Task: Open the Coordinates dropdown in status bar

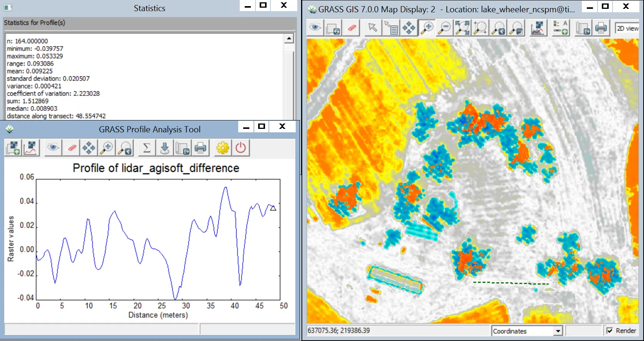Action: (527, 331)
